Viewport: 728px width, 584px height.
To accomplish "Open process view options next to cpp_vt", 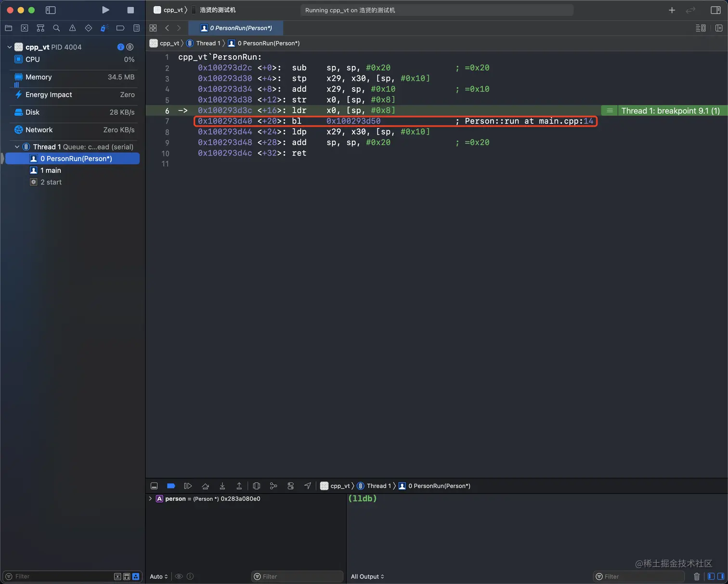I will pos(130,47).
